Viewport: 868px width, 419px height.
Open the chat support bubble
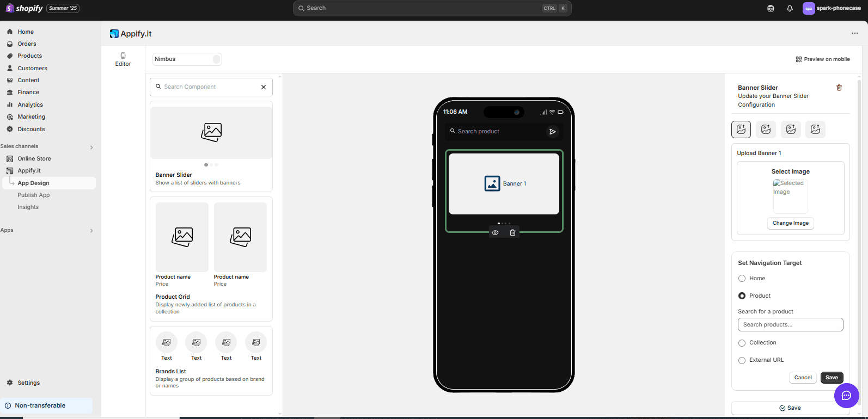[x=846, y=396]
